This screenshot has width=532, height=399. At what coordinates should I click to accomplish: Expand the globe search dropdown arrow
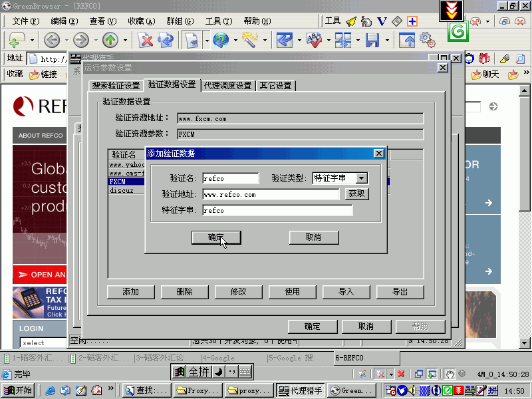pos(236,40)
